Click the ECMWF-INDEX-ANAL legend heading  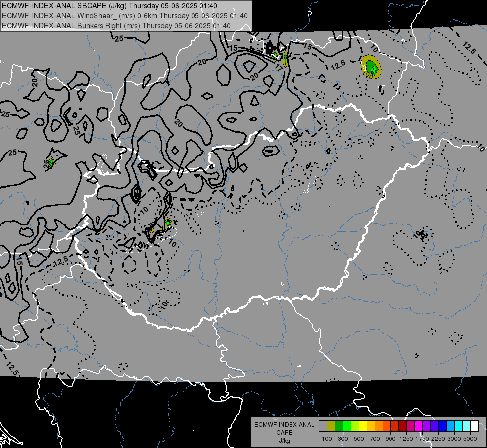284,425
